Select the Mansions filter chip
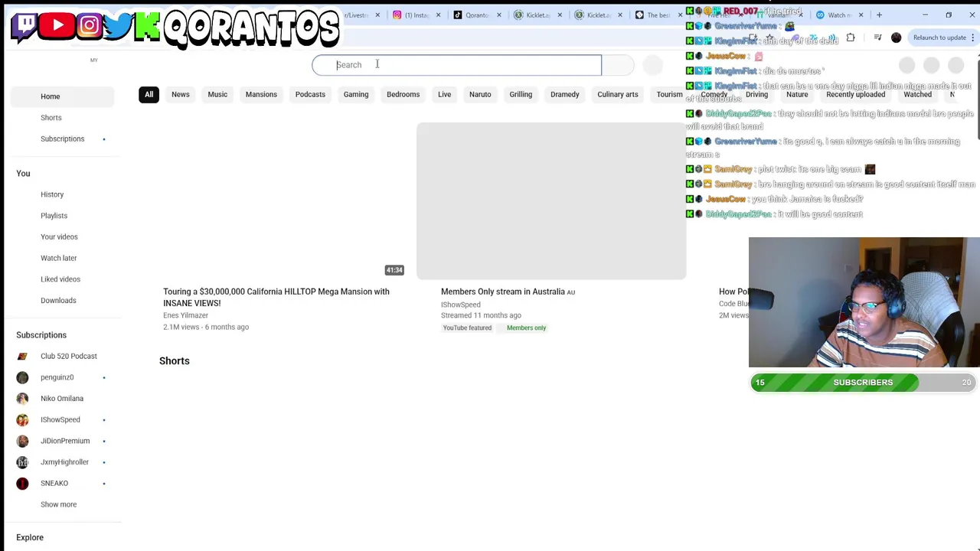980x551 pixels. [261, 94]
